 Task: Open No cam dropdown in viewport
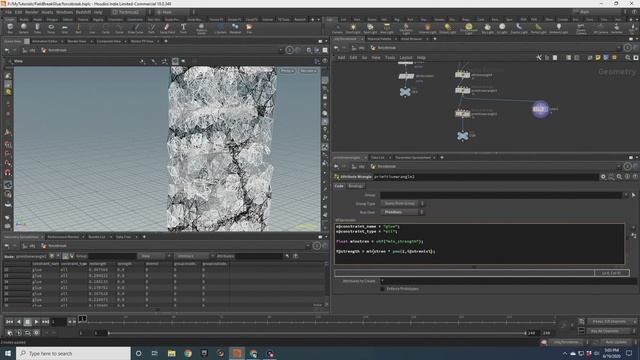(x=308, y=71)
